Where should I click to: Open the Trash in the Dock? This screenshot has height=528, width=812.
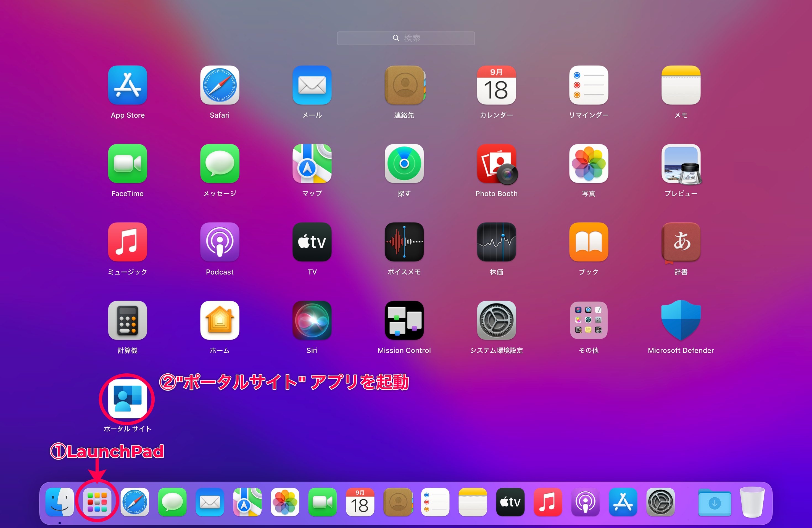pyautogui.click(x=752, y=502)
